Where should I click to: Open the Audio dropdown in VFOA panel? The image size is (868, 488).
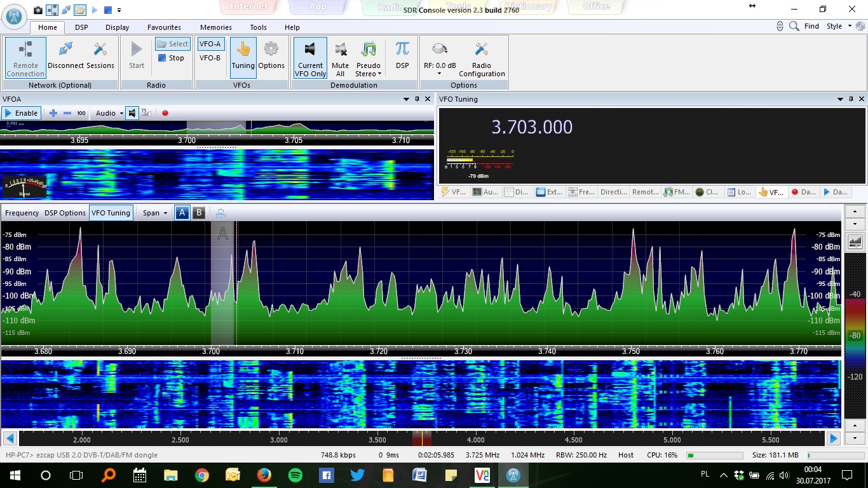pos(109,113)
